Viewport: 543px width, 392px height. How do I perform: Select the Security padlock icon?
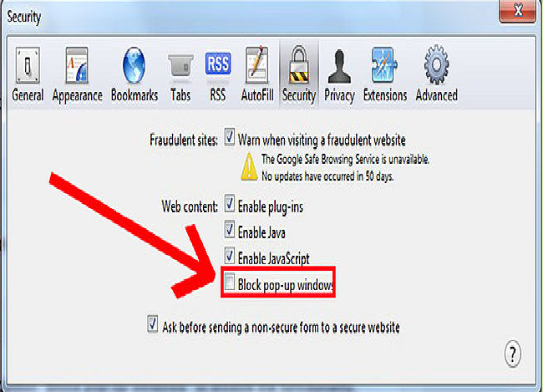click(298, 65)
